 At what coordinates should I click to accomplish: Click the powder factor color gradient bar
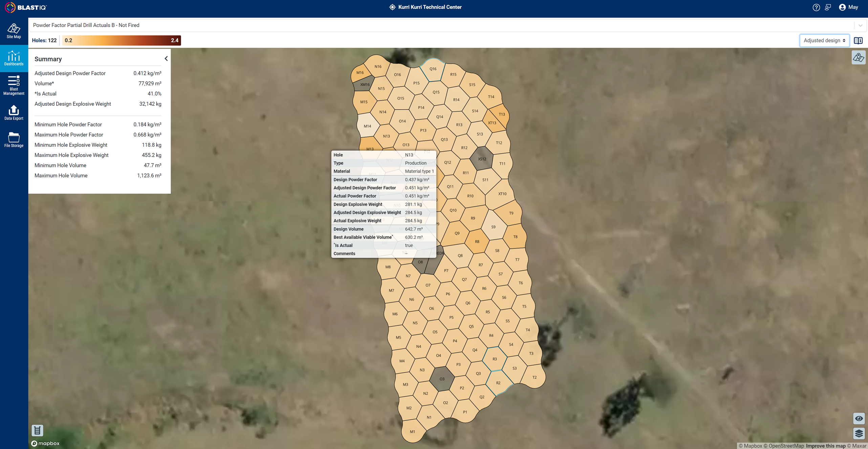[x=122, y=40]
